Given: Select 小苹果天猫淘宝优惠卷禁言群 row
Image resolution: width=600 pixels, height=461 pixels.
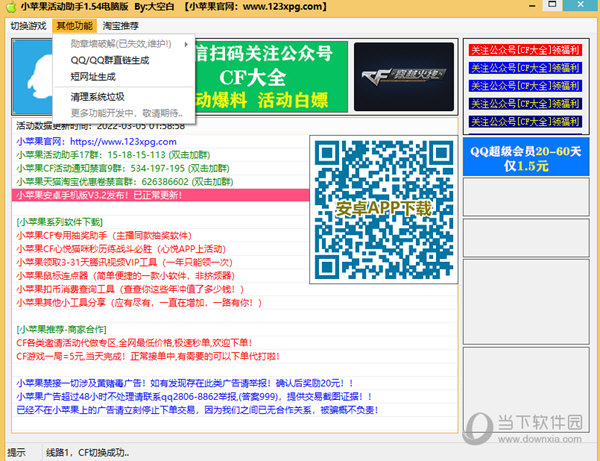Looking at the screenshot, I should [161, 182].
